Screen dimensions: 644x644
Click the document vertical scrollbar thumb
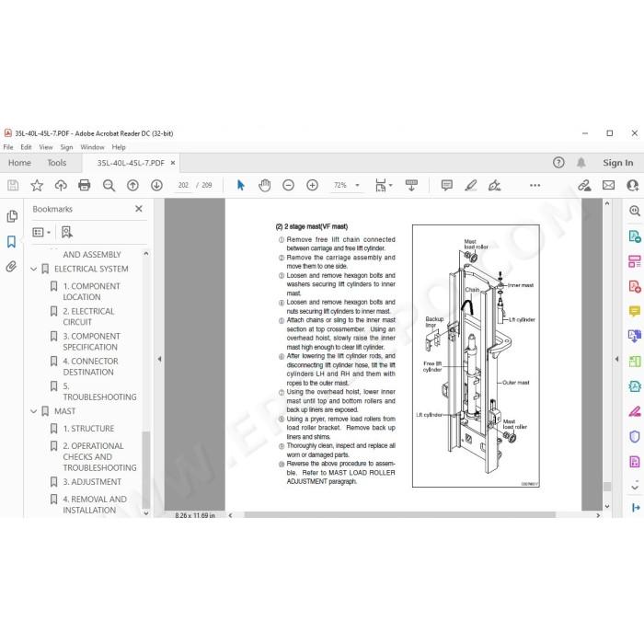point(607,487)
